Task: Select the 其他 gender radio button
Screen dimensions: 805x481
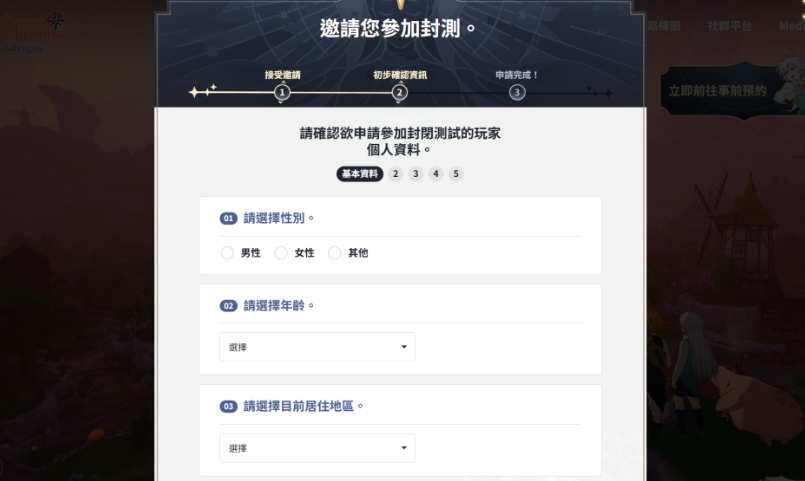Action: [x=335, y=253]
